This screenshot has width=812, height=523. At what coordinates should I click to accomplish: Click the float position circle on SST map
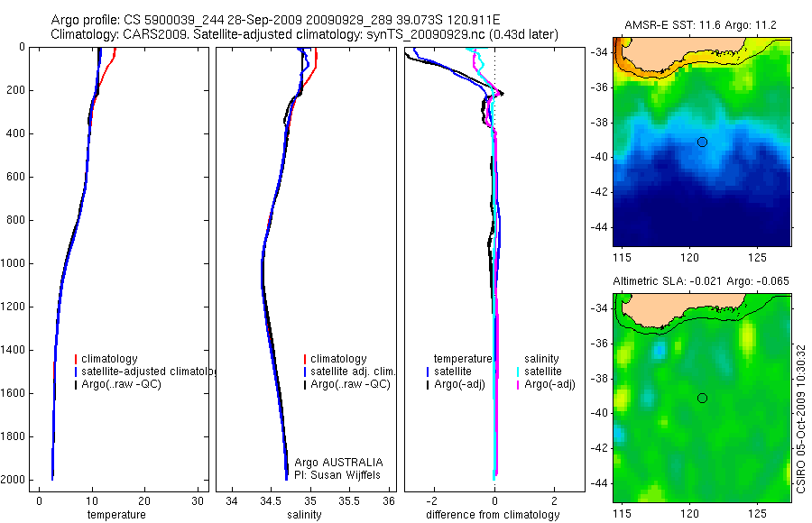point(702,142)
